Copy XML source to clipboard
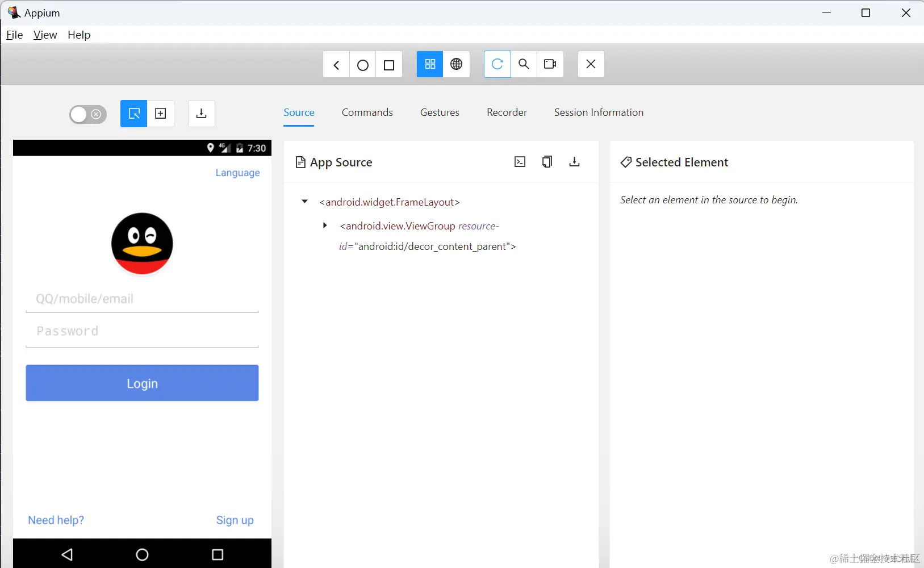Viewport: 924px width, 568px height. (x=547, y=162)
